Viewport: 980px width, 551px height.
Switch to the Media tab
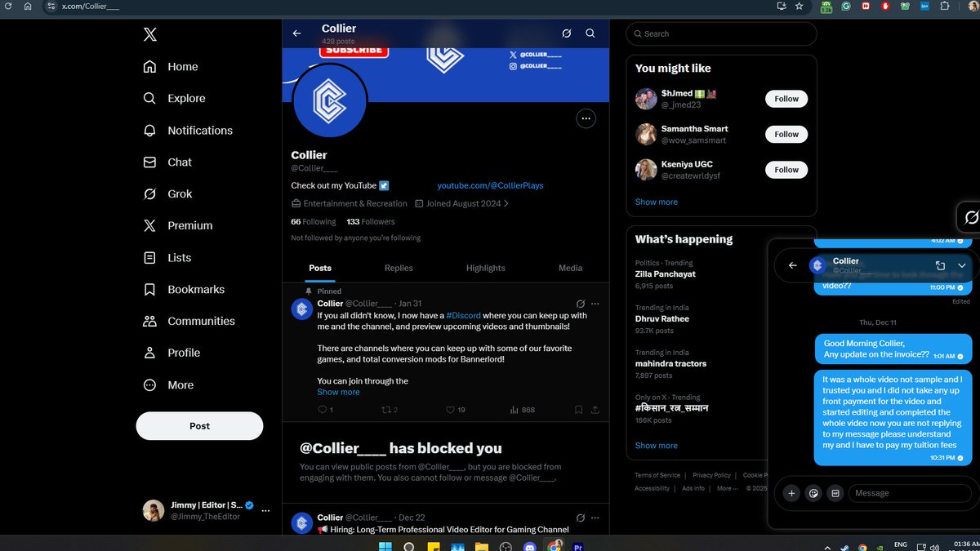570,268
